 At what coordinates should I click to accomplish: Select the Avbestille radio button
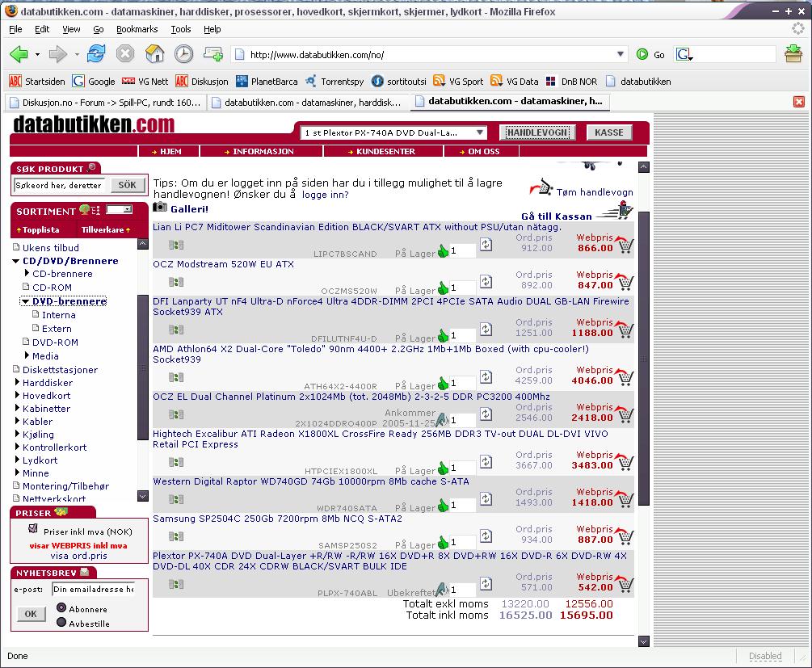pyautogui.click(x=61, y=622)
